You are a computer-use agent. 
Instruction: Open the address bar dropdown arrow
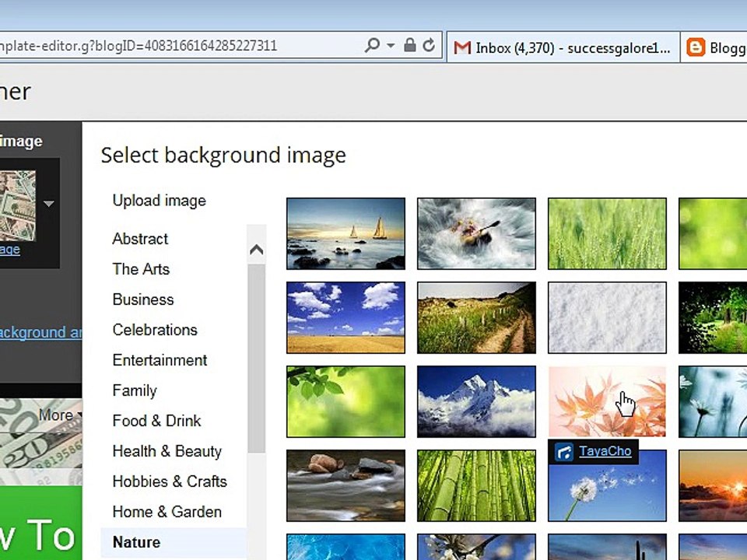point(391,46)
